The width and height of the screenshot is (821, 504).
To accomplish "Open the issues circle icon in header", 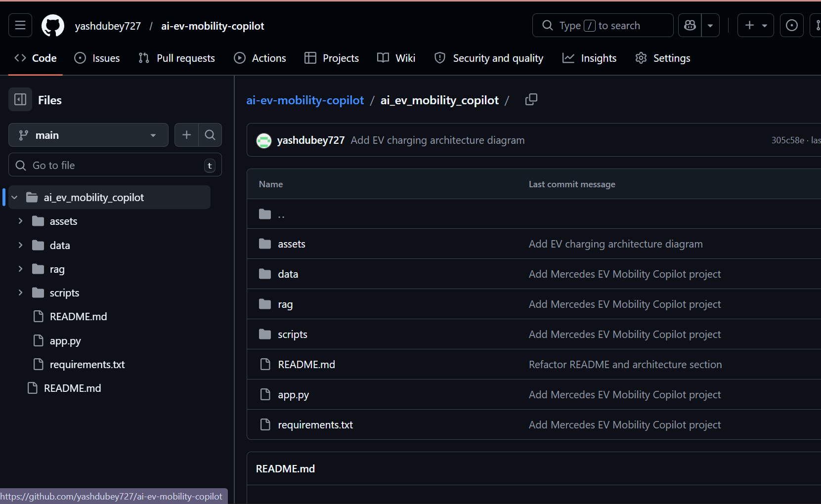I will pos(791,25).
